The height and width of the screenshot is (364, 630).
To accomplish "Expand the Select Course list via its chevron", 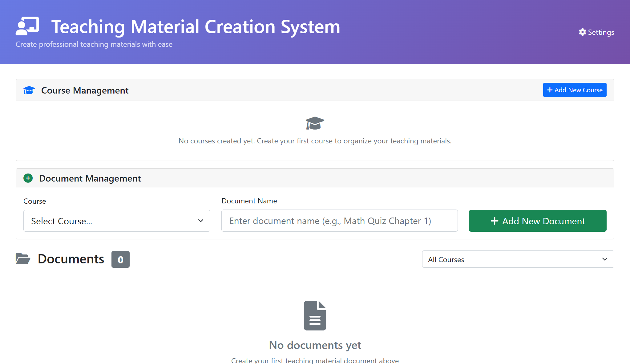I will tap(201, 221).
